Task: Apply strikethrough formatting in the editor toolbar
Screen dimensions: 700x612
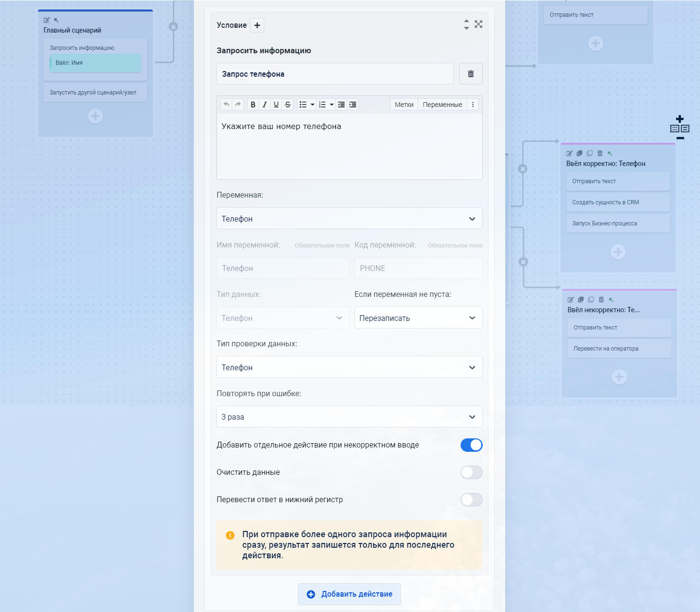Action: click(x=288, y=105)
